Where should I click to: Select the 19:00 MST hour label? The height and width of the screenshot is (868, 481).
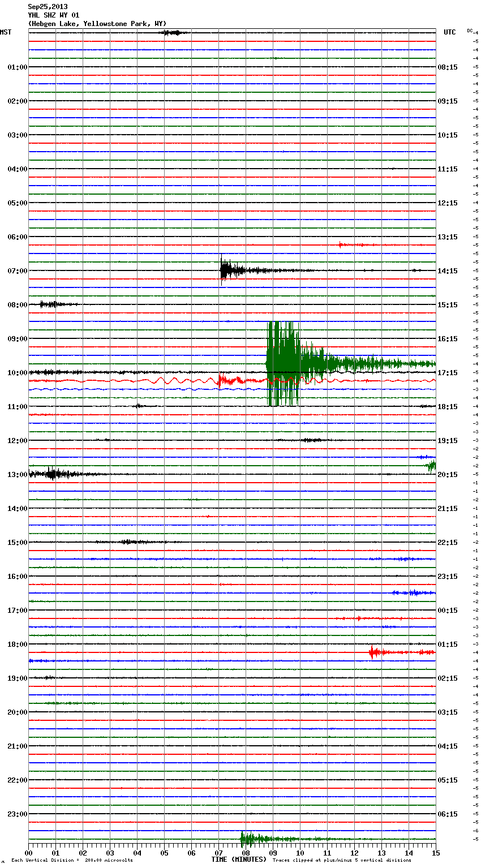pyautogui.click(x=18, y=678)
